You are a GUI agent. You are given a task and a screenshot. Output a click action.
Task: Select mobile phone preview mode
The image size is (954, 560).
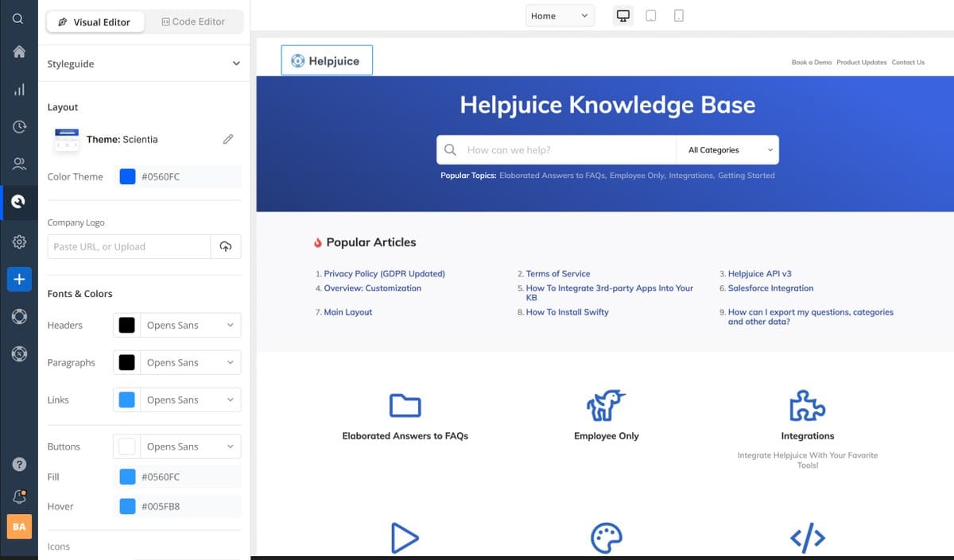point(678,16)
